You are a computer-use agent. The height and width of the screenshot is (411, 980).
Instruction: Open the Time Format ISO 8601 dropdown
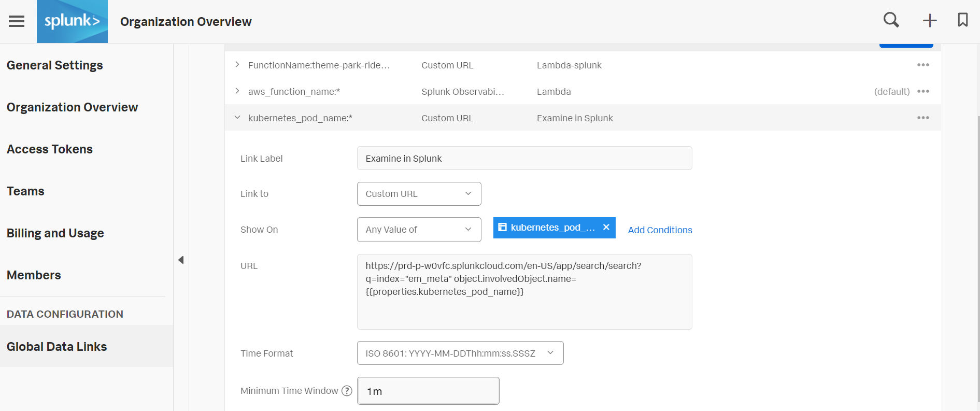click(x=460, y=353)
